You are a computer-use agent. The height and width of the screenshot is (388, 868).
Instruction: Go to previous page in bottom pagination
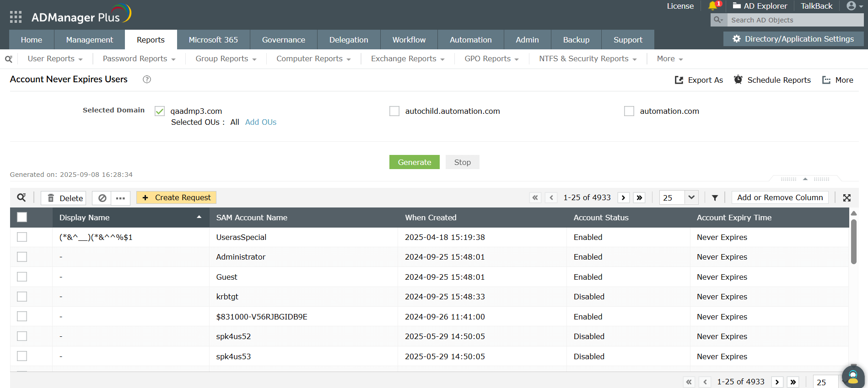click(705, 382)
